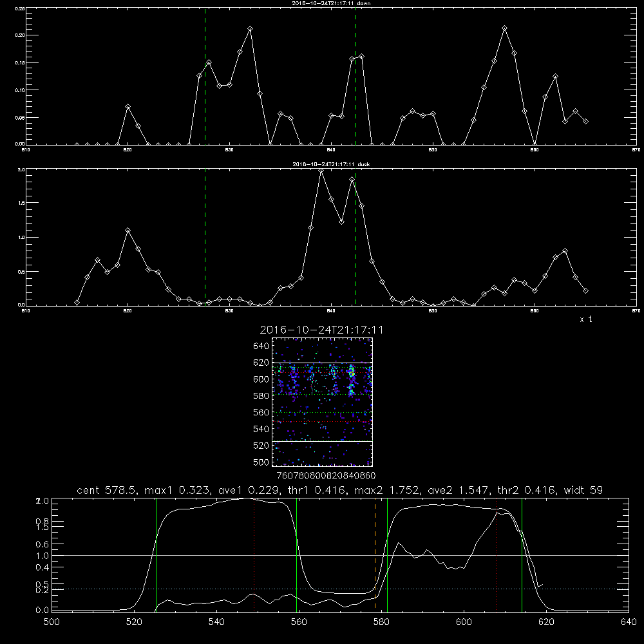
Task: Click the 620 label on the heatmap y-axis
Action: coord(261,363)
